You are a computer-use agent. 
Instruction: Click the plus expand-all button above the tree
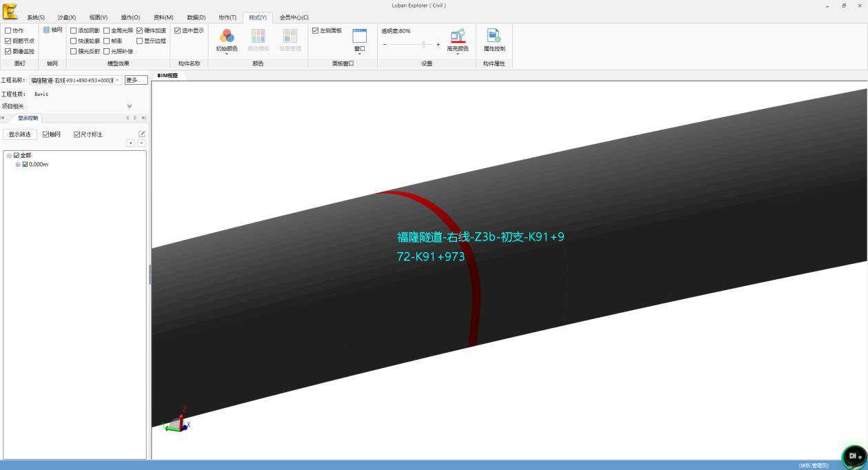click(131, 143)
